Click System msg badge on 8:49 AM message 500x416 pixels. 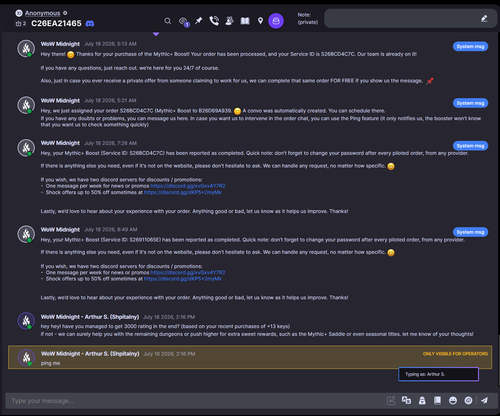click(470, 232)
